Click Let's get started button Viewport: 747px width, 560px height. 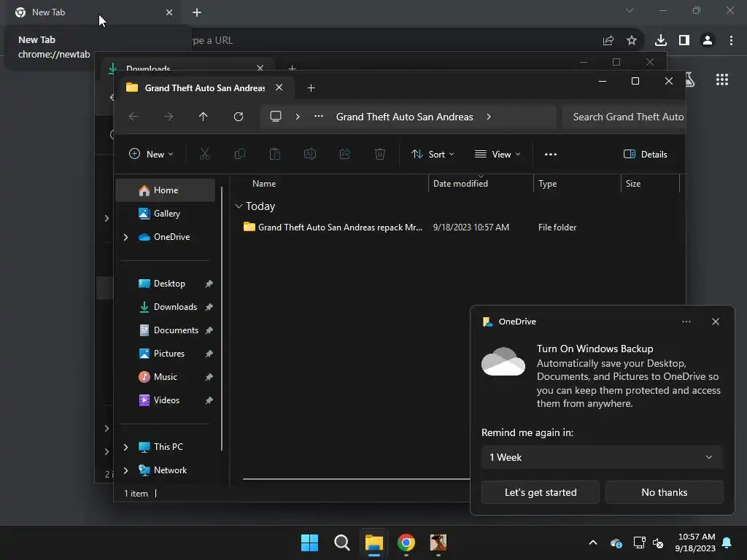click(541, 492)
